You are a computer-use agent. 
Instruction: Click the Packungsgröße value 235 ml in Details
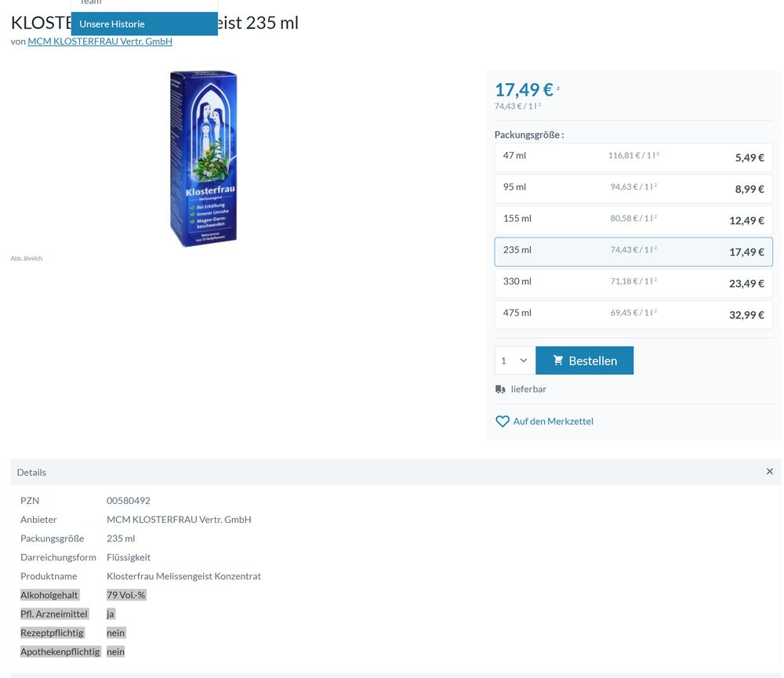(121, 538)
